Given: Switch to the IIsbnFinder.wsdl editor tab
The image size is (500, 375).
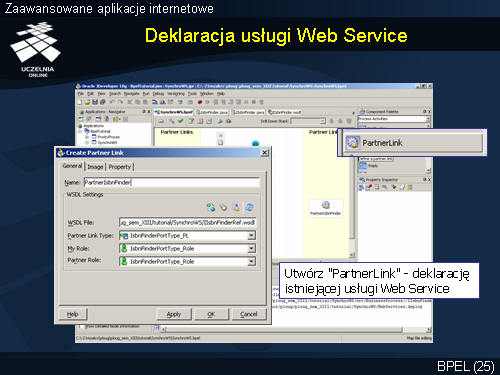Looking at the screenshot, I should point(284,112).
